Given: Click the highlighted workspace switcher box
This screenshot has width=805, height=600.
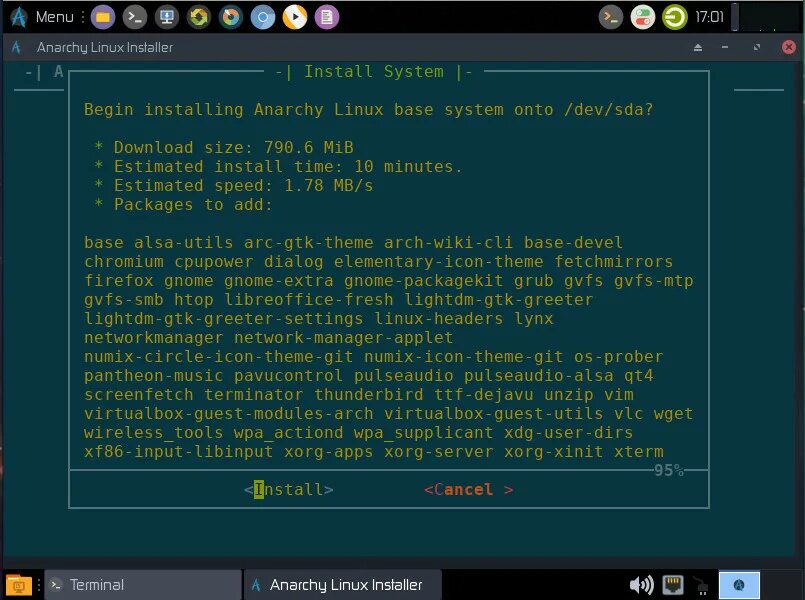Looking at the screenshot, I should 739,585.
